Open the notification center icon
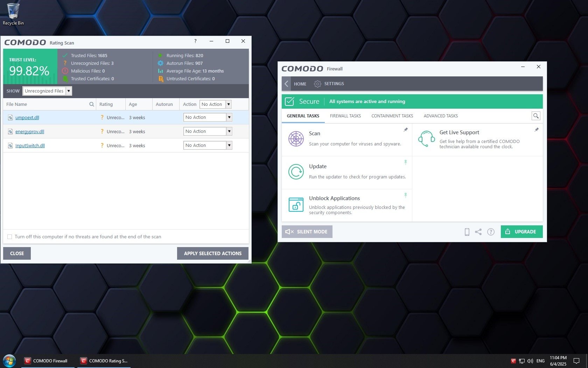This screenshot has width=588, height=368. coord(576,361)
